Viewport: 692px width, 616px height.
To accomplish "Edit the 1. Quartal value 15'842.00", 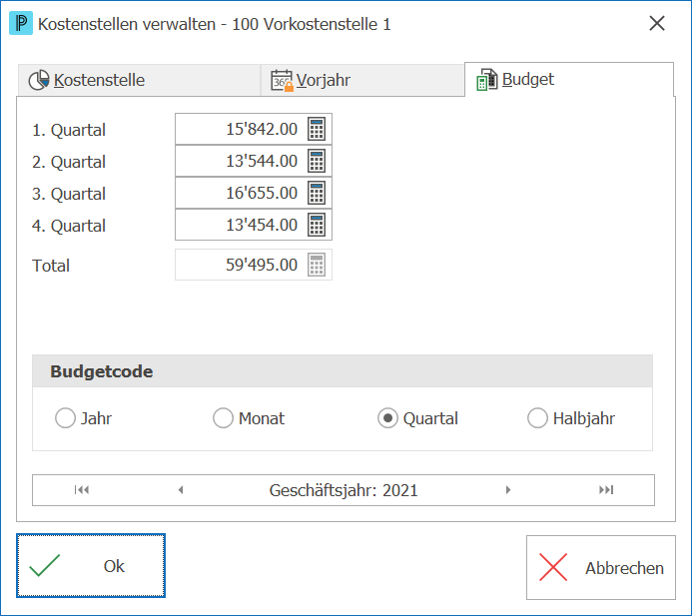I will coord(254,129).
